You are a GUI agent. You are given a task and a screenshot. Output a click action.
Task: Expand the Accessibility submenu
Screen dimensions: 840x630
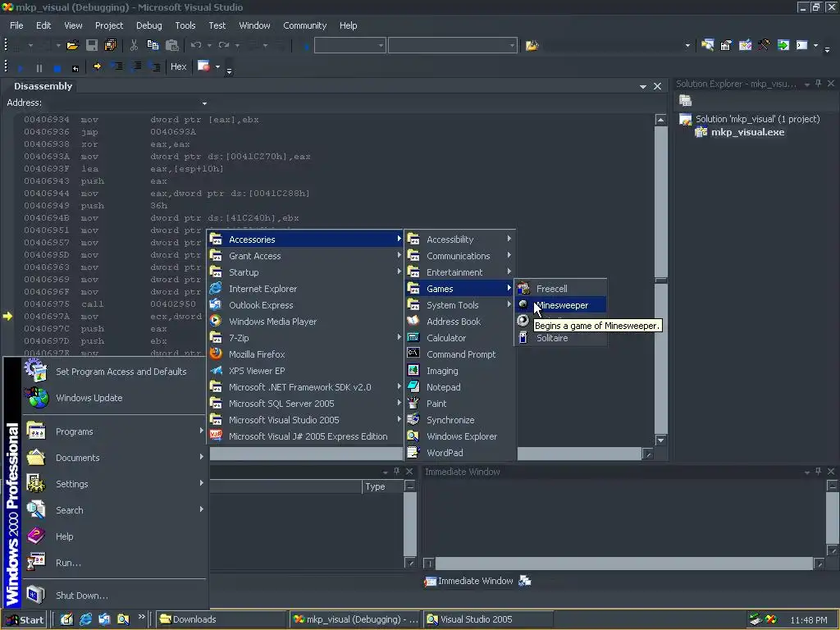coord(460,240)
